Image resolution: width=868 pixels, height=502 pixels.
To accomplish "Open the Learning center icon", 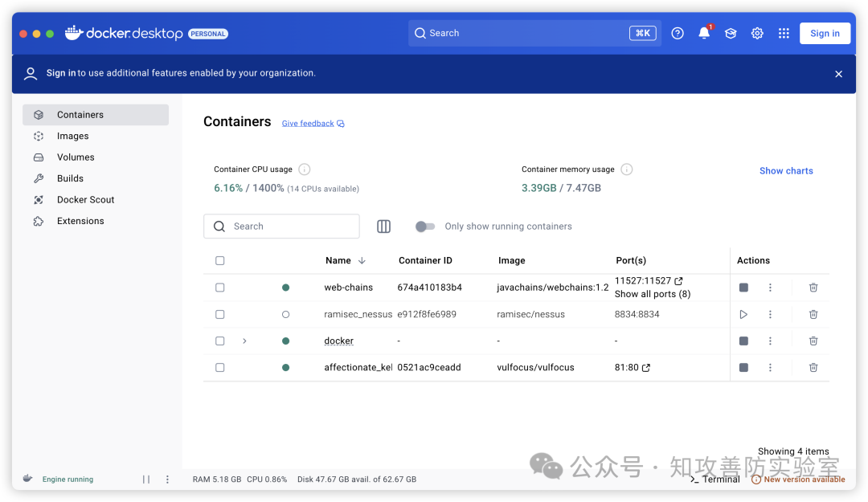I will coord(731,33).
